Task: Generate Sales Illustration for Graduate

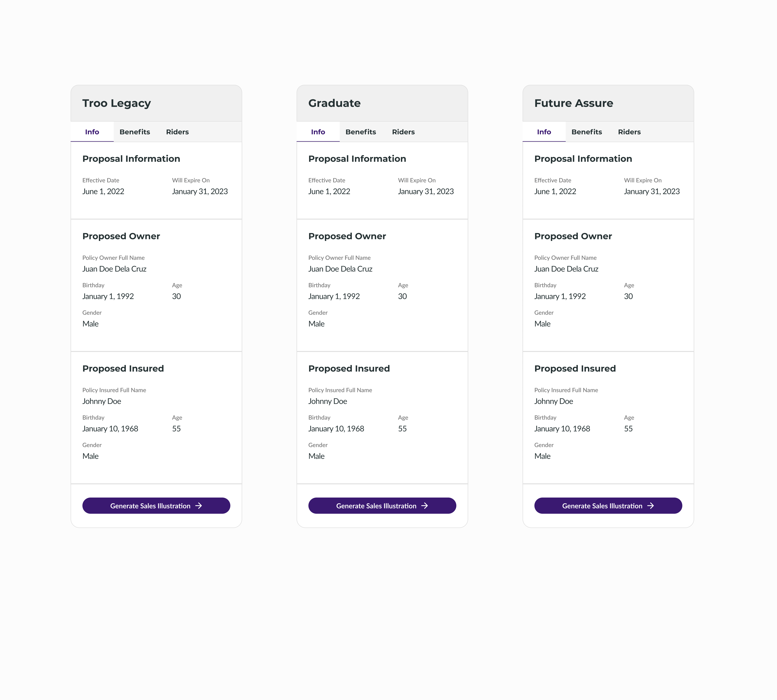Action: [382, 506]
